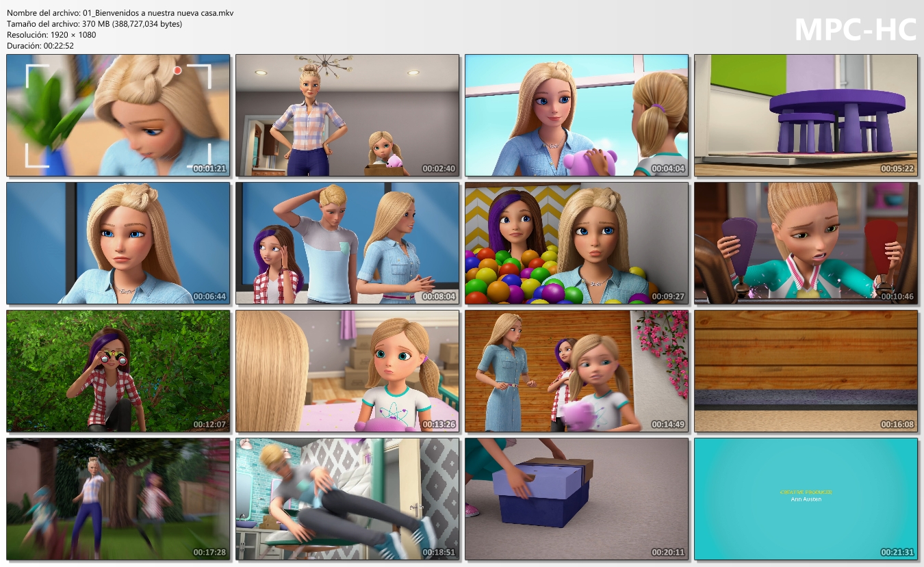Select the binoculars frame at 00:12:07
Screen dimensions: 924x567
tap(118, 371)
